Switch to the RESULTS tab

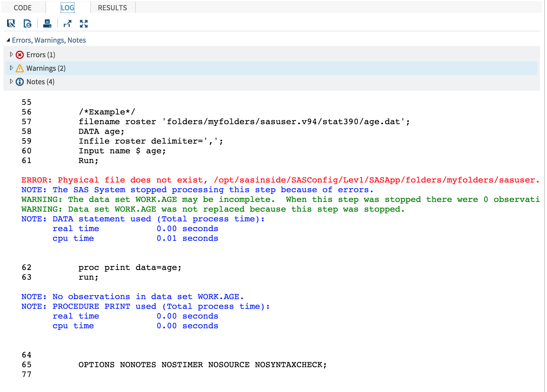(x=112, y=8)
